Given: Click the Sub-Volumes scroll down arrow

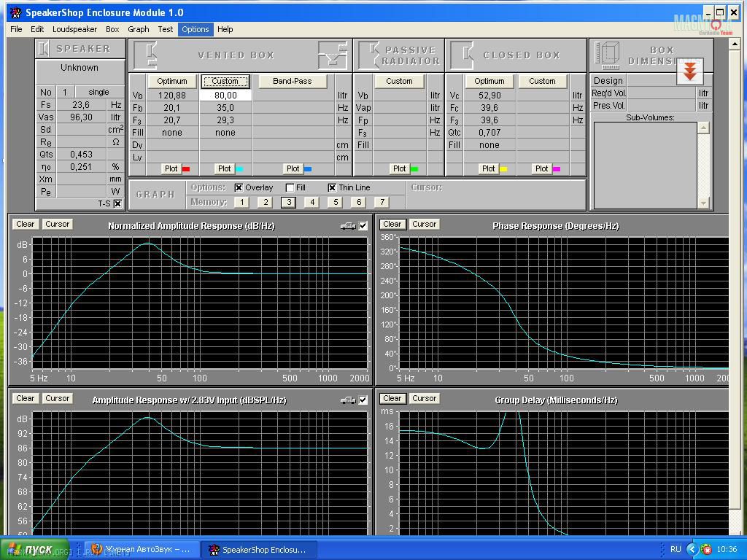Looking at the screenshot, I should point(703,203).
